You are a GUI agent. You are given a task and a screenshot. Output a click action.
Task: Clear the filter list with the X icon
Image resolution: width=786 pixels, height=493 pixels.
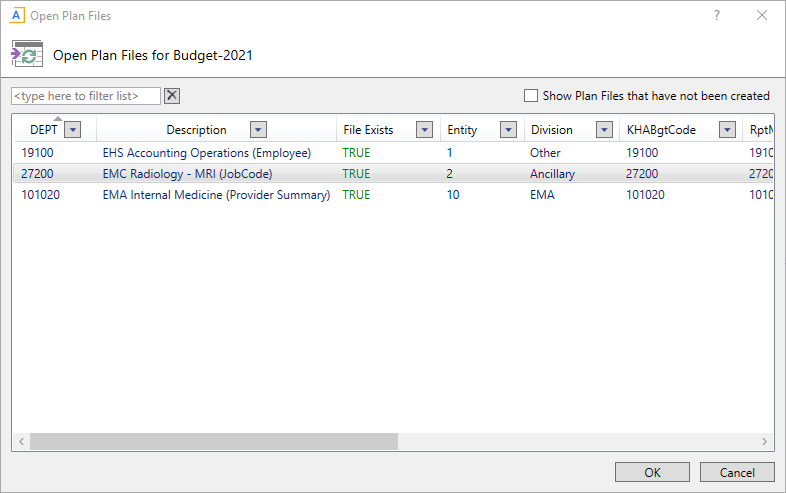(172, 96)
